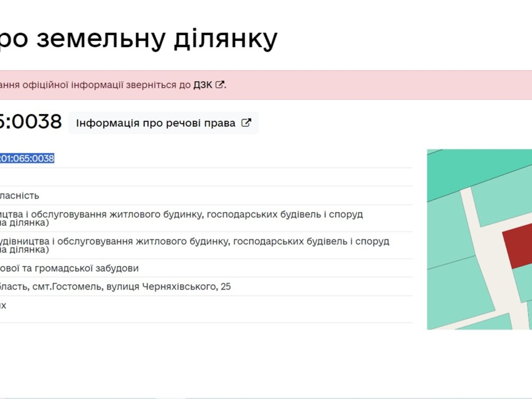The width and height of the screenshot is (532, 399).
Task: Click the external link icon beside ДЗК
Action: point(219,84)
